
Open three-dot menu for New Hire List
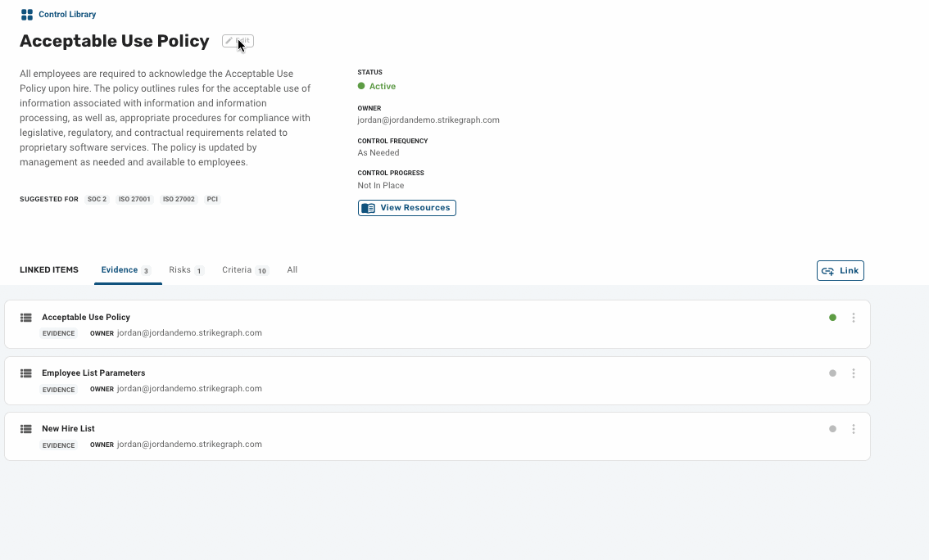[x=853, y=429]
